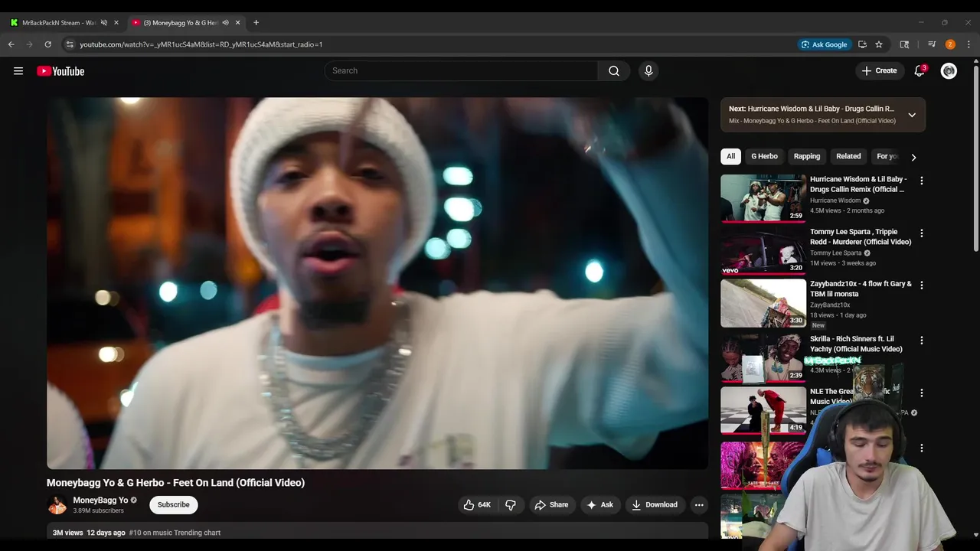The width and height of the screenshot is (980, 551).
Task: Like the video (64K thumbs up)
Action: click(477, 505)
